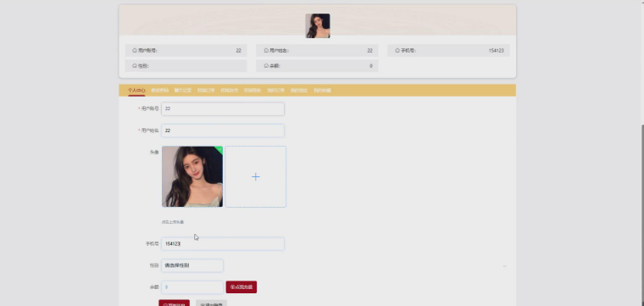The height and width of the screenshot is (306, 644).
Task: Click the 手机号 input field showing 154123
Action: 223,243
